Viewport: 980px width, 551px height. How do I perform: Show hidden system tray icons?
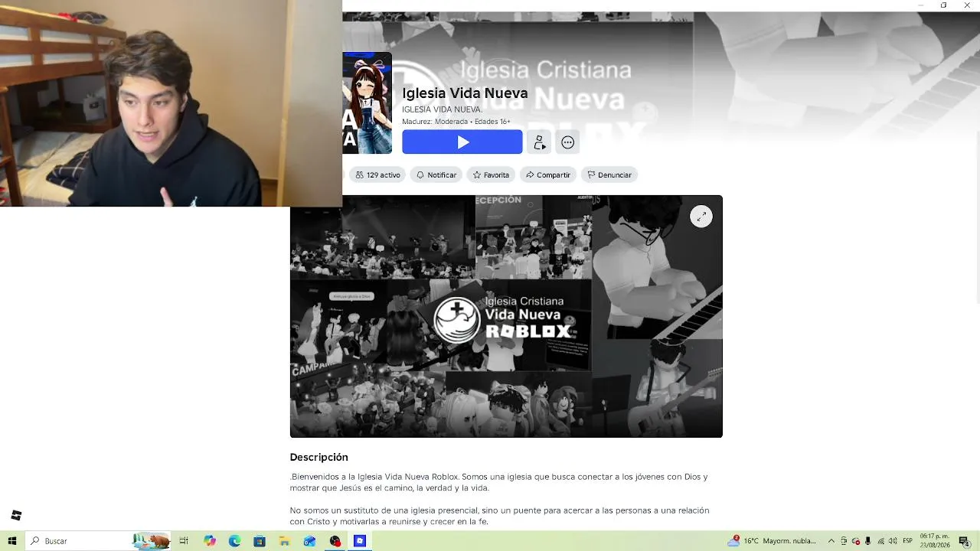pos(831,541)
